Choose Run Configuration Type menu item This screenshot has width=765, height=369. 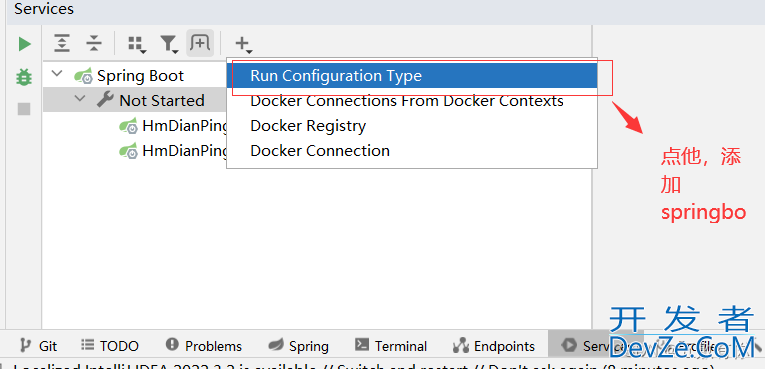coord(412,76)
